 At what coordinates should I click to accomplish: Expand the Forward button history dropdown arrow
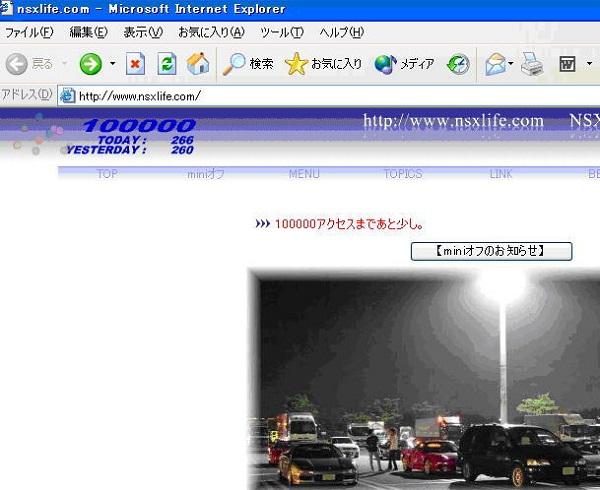(x=113, y=64)
